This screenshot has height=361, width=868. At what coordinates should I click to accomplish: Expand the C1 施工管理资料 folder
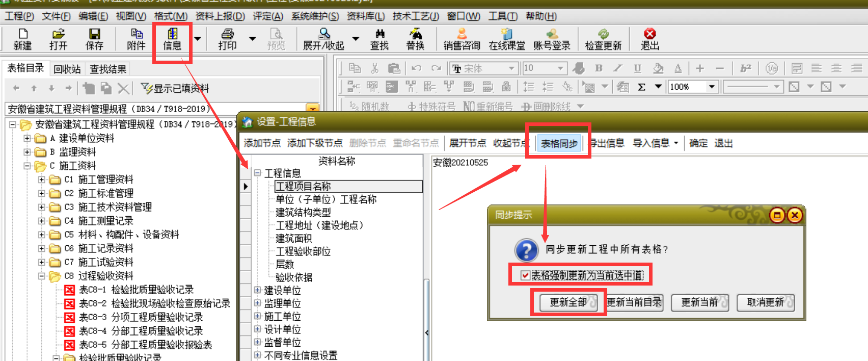click(x=42, y=179)
